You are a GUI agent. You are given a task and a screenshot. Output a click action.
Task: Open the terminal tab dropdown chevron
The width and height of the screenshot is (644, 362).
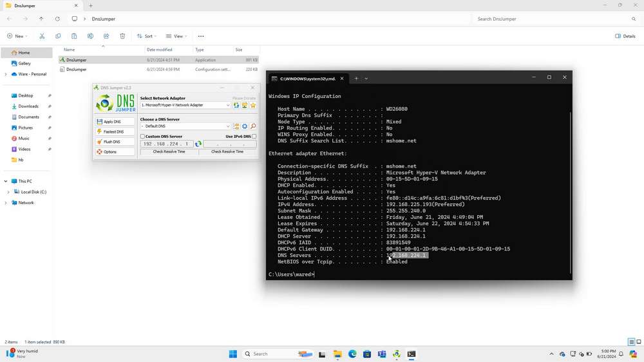366,79
